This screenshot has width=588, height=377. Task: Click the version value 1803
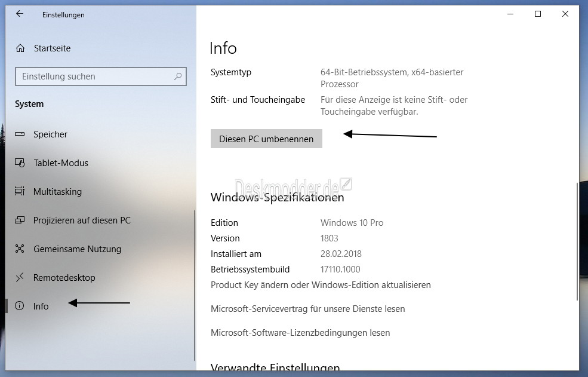(330, 238)
